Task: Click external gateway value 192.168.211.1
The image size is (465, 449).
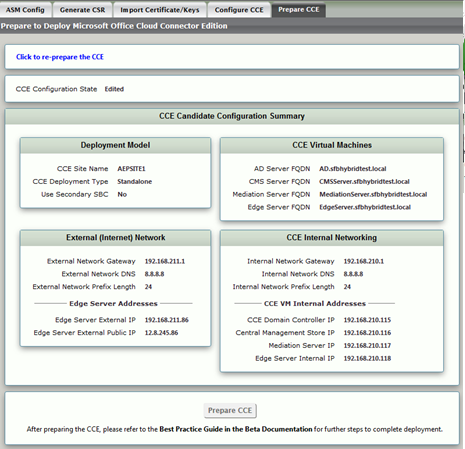Action: pyautogui.click(x=165, y=261)
